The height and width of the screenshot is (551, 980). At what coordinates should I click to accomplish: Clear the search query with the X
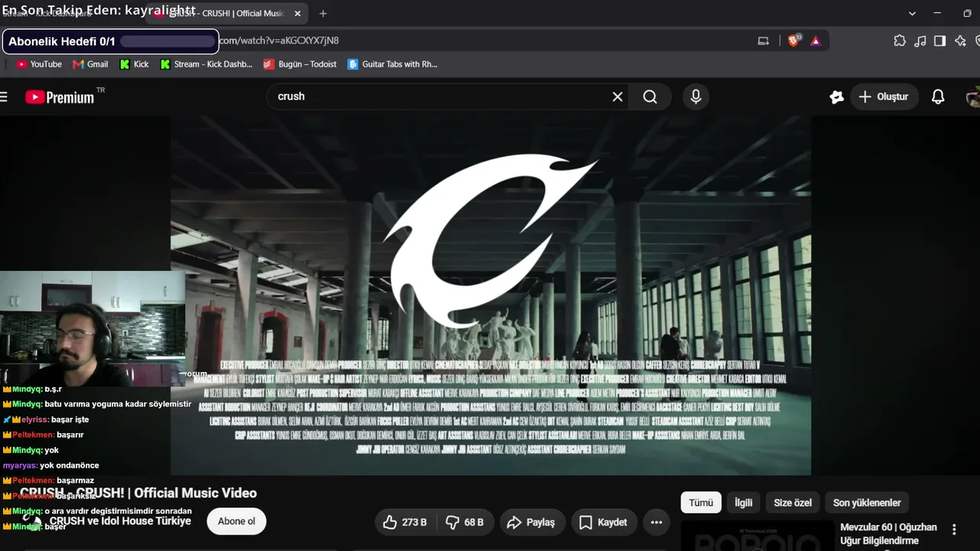[x=618, y=96]
